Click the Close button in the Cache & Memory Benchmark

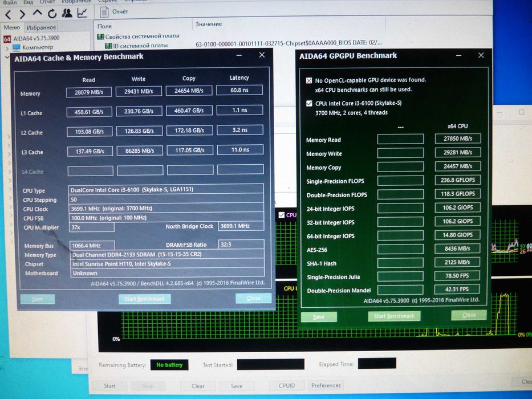coord(253,298)
